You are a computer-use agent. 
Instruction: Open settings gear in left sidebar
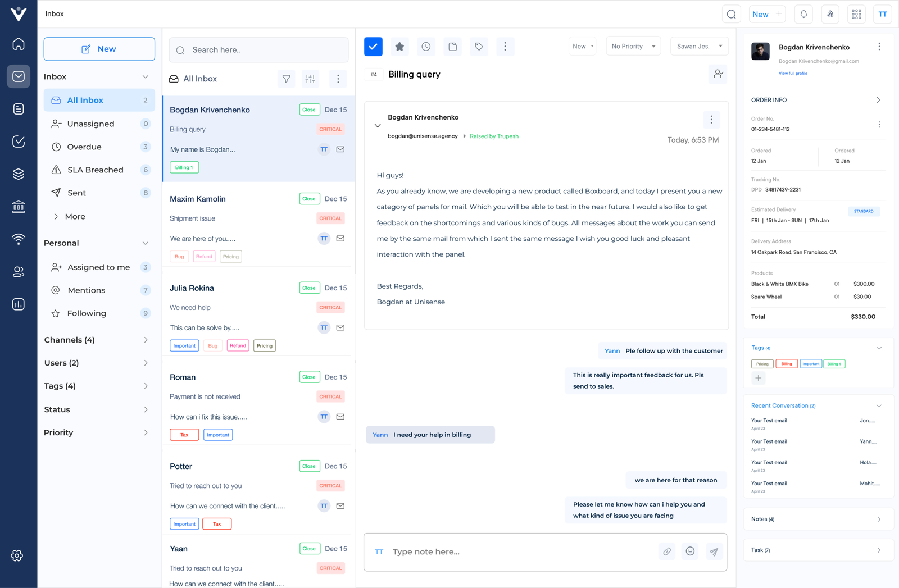[x=17, y=555]
